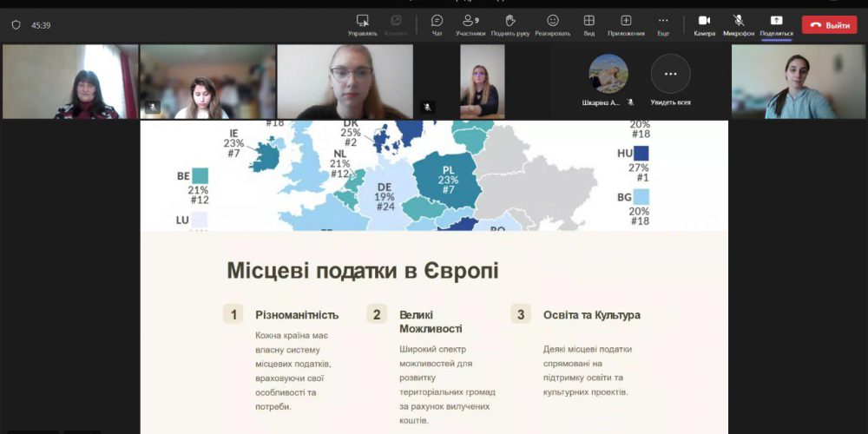Click the Місцеві податки в Європі heading
This screenshot has width=868, height=434.
tap(363, 271)
